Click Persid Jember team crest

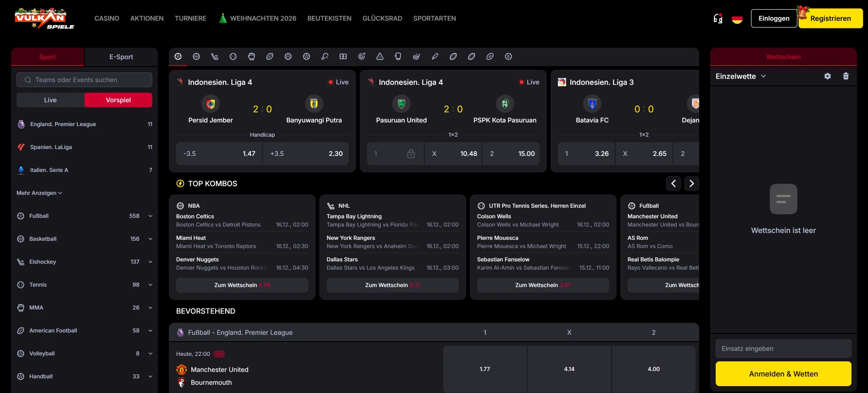pos(211,104)
